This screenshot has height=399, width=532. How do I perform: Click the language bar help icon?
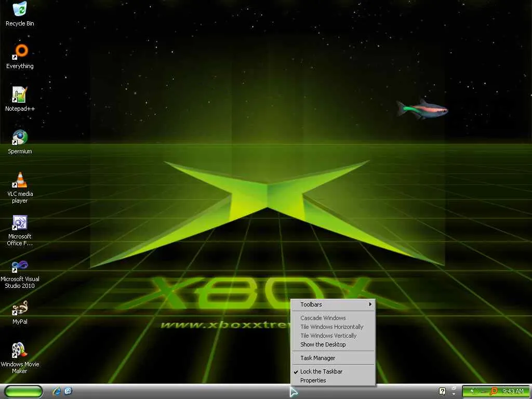tap(442, 391)
